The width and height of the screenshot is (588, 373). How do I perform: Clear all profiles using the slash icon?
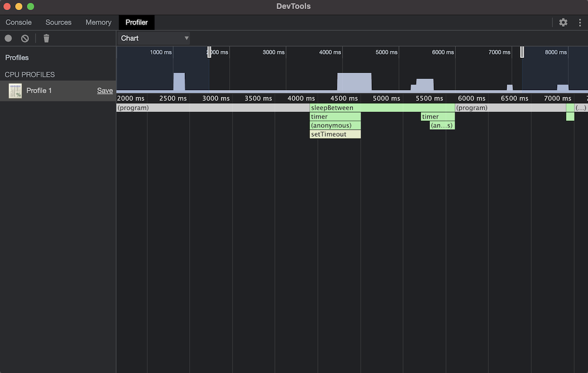pyautogui.click(x=24, y=38)
